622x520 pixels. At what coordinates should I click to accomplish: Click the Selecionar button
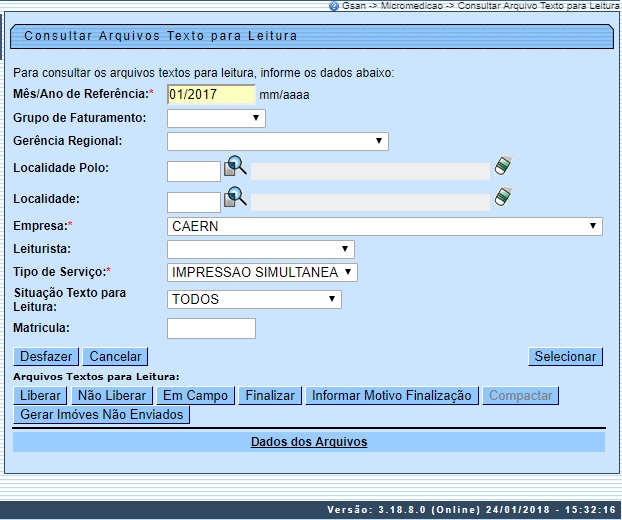[565, 356]
